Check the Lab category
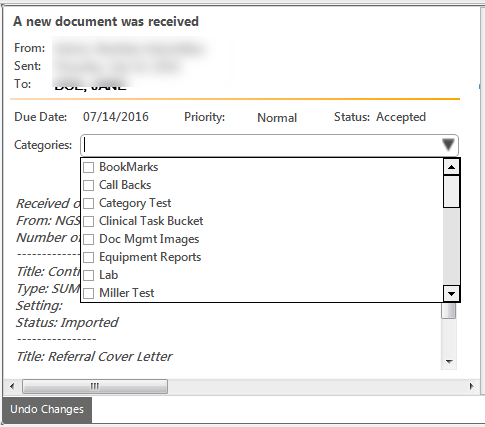485x427 pixels. tap(88, 275)
